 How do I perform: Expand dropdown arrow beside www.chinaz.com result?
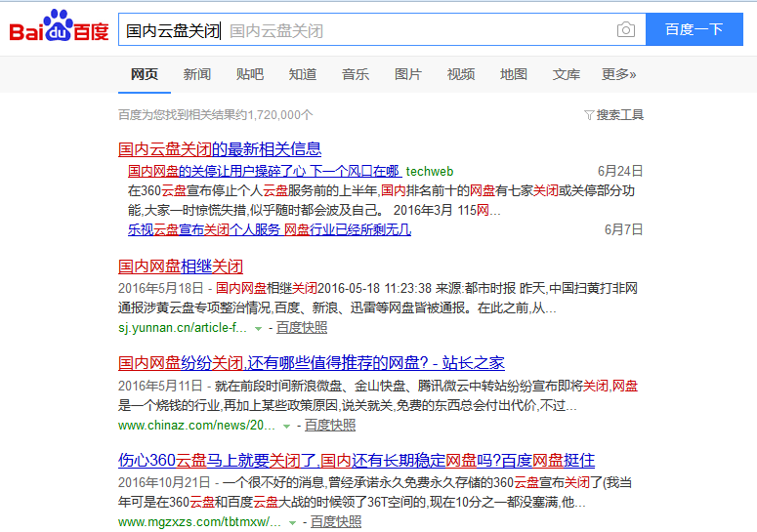click(286, 427)
